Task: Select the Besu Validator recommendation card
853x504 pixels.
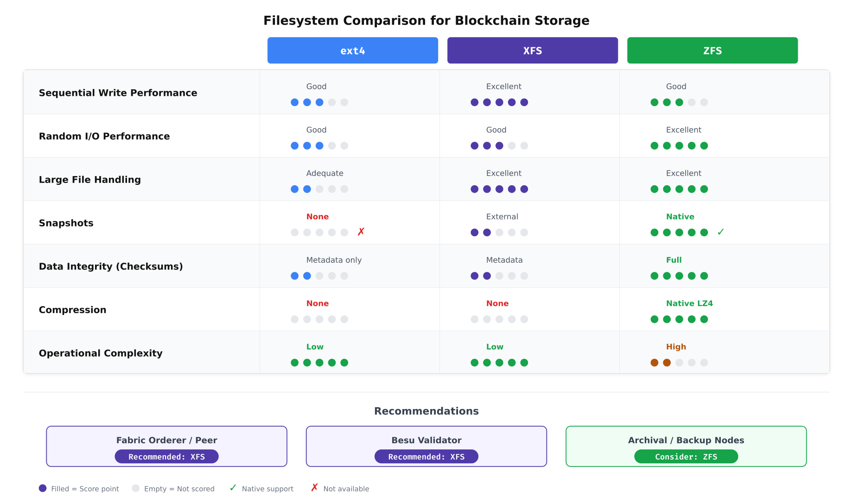Action: click(426, 446)
